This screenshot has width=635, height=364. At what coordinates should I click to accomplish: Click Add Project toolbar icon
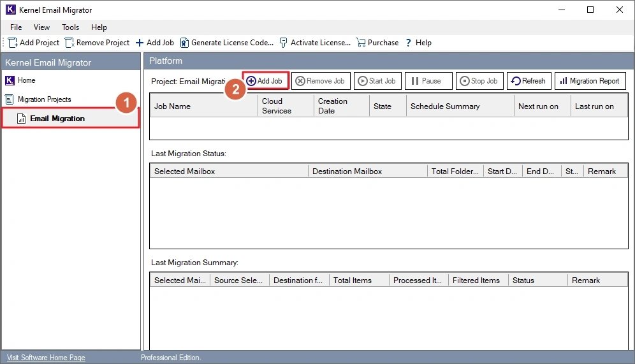point(13,43)
